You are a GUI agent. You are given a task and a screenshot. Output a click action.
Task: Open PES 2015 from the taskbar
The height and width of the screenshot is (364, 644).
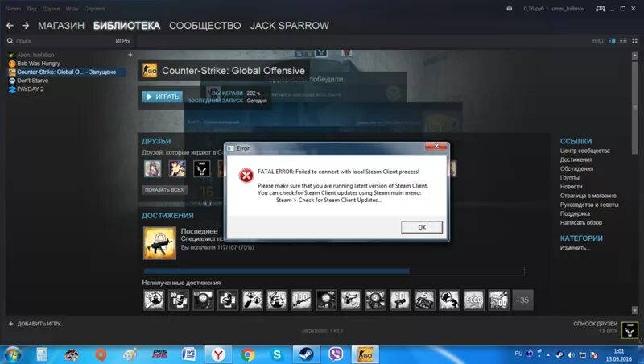[159, 354]
